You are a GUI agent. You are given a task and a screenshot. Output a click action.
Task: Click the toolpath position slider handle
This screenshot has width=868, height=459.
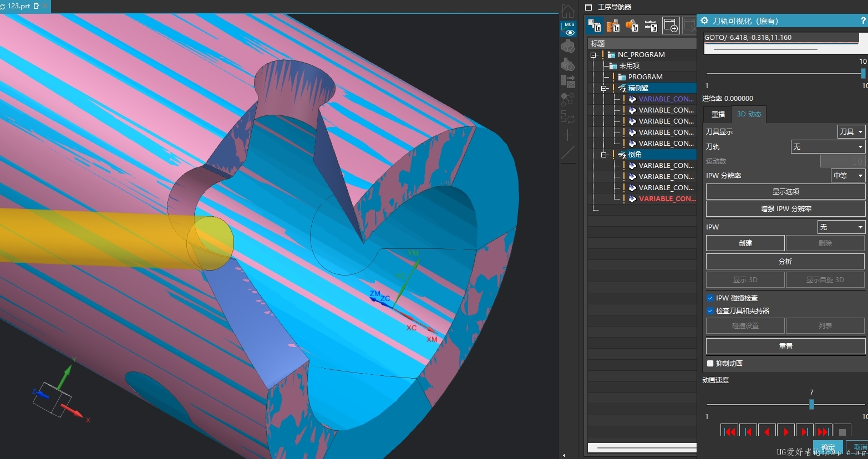point(863,73)
